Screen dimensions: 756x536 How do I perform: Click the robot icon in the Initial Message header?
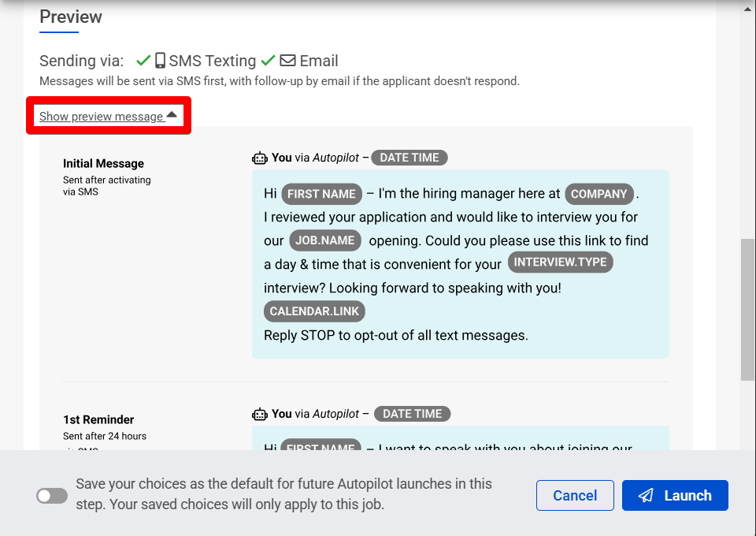260,158
